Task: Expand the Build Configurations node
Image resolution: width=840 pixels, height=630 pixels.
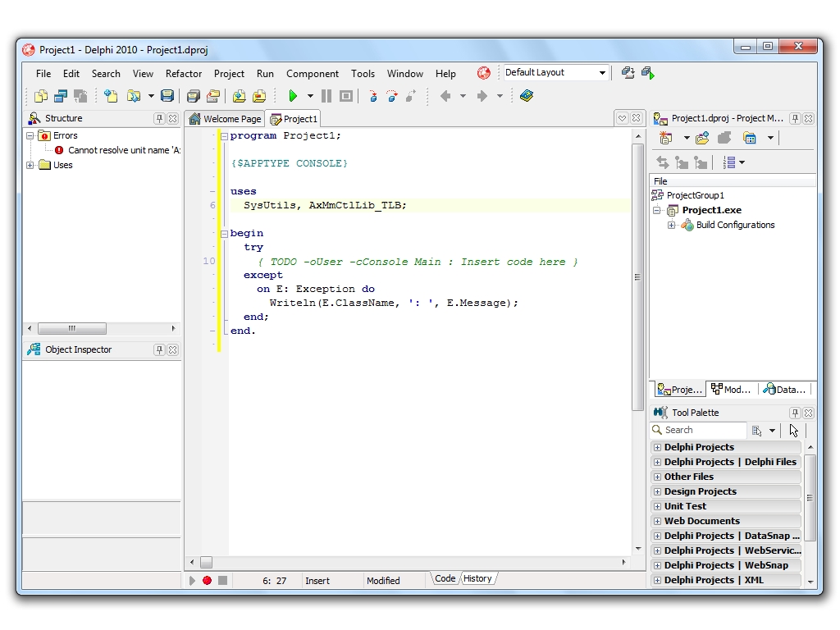Action: coord(671,225)
